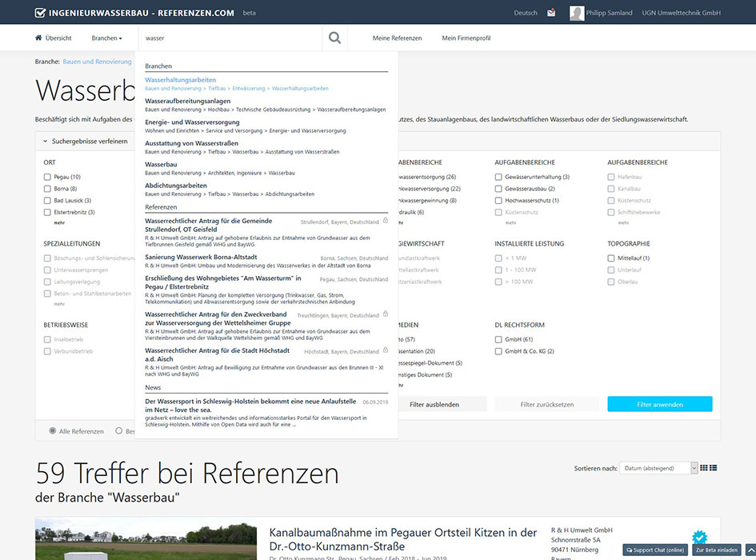Open the Branchen navigation dropdown
Screen dimensions: 756x560
click(107, 37)
